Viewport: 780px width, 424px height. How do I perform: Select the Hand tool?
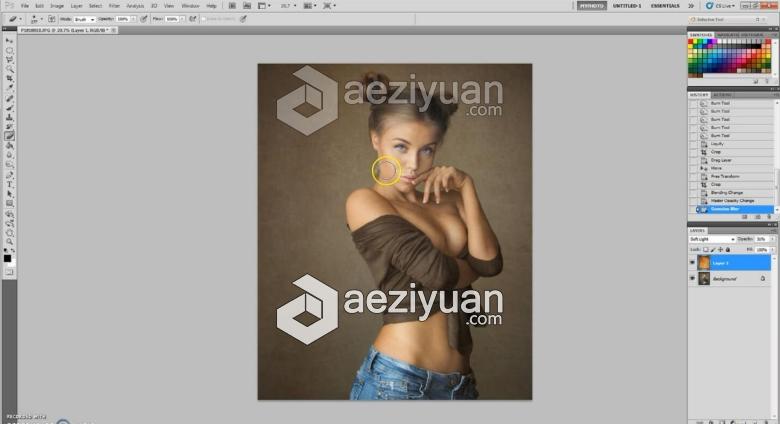(x=9, y=233)
